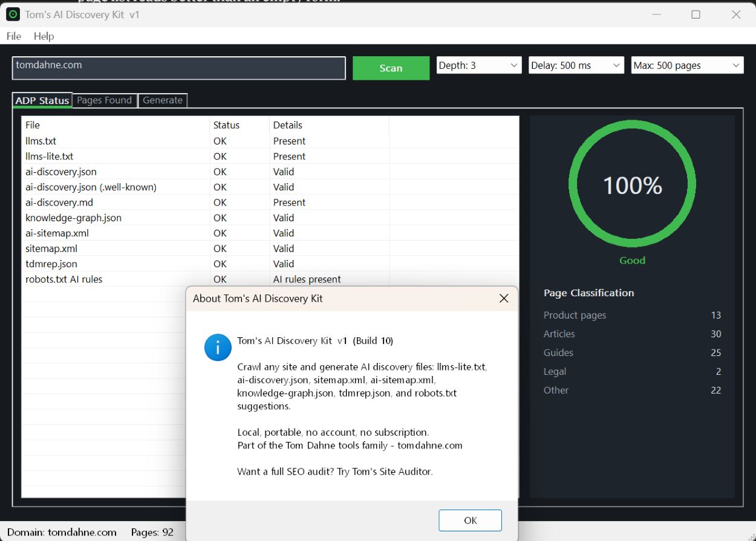The width and height of the screenshot is (756, 541).
Task: Open the Max: 500 pages dropdown
Action: 687,65
